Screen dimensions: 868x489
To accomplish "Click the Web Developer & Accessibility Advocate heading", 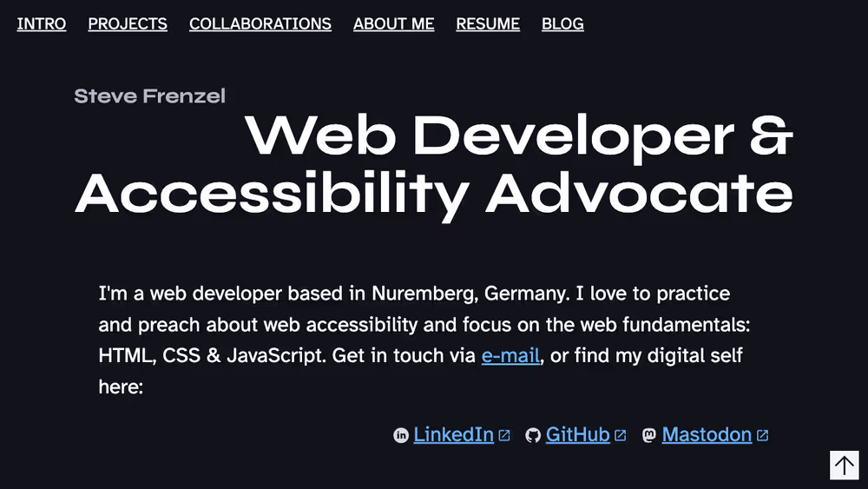I will point(434,166).
